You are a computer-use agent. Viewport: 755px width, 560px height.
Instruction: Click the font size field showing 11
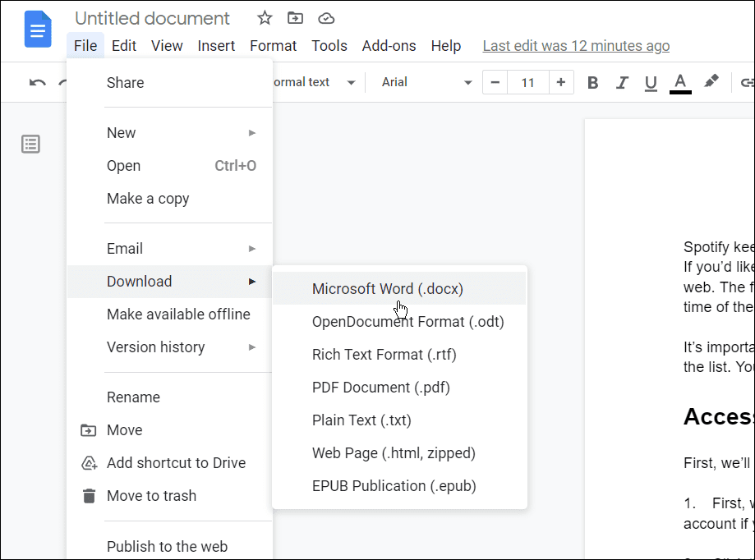527,82
